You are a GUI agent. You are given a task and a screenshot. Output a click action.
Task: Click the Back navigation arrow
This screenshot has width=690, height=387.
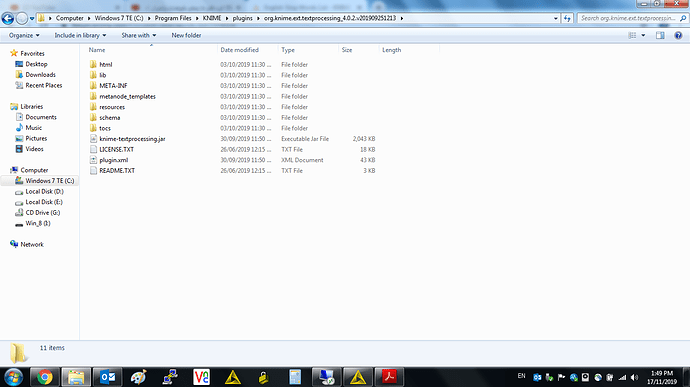coord(7,18)
